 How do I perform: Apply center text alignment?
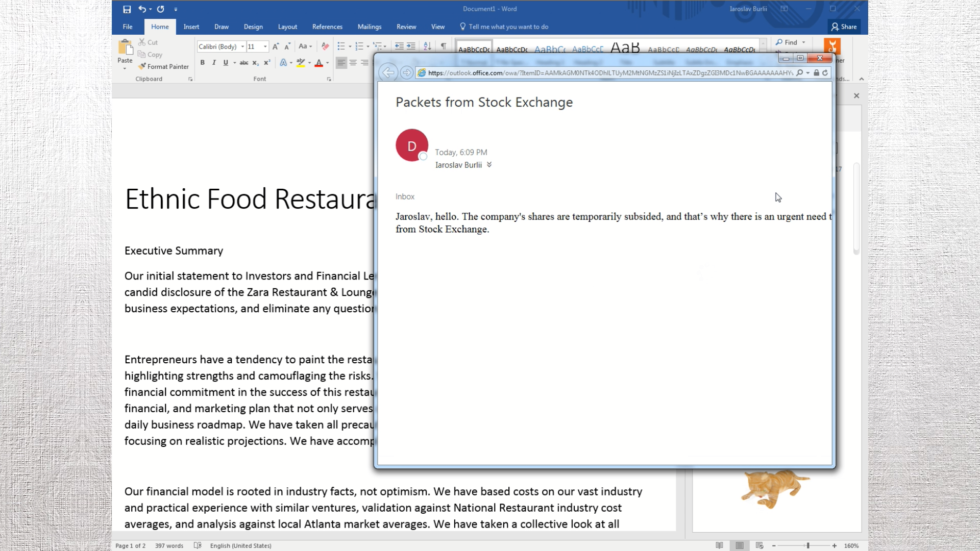[x=353, y=63]
